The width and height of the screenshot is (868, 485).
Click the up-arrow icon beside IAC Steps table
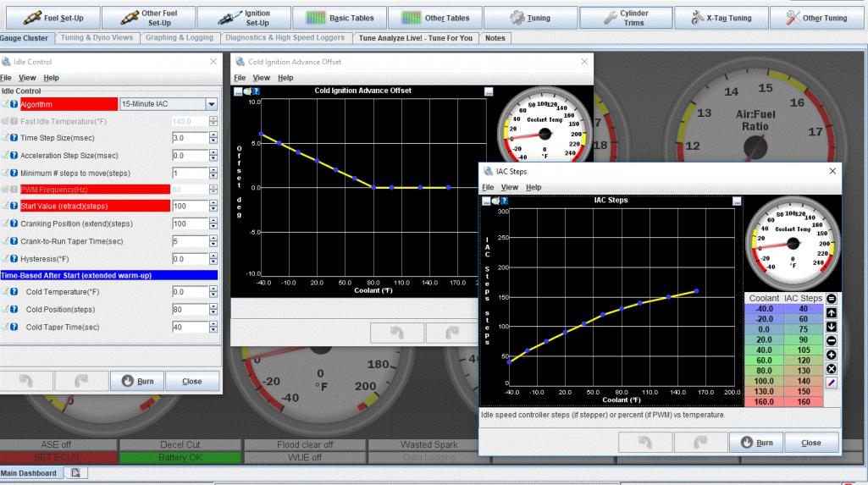pos(831,312)
